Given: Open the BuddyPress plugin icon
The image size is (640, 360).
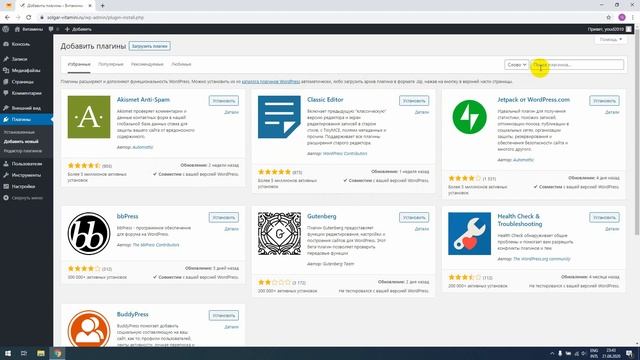Looking at the screenshot, I should [x=89, y=329].
